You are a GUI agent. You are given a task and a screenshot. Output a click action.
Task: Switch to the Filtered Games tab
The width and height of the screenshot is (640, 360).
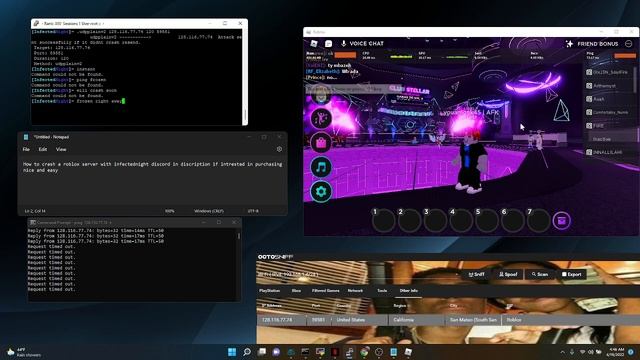[325, 291]
